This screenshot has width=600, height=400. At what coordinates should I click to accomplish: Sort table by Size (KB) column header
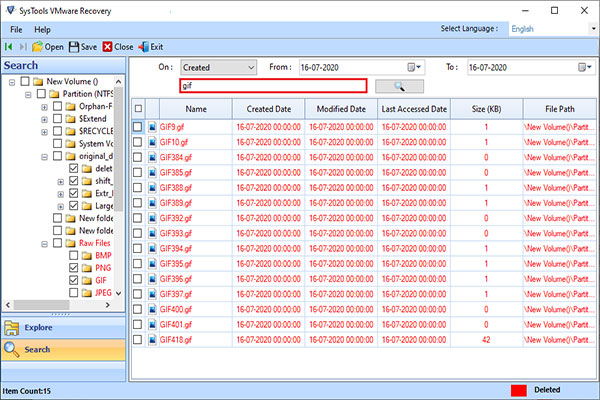click(x=486, y=109)
